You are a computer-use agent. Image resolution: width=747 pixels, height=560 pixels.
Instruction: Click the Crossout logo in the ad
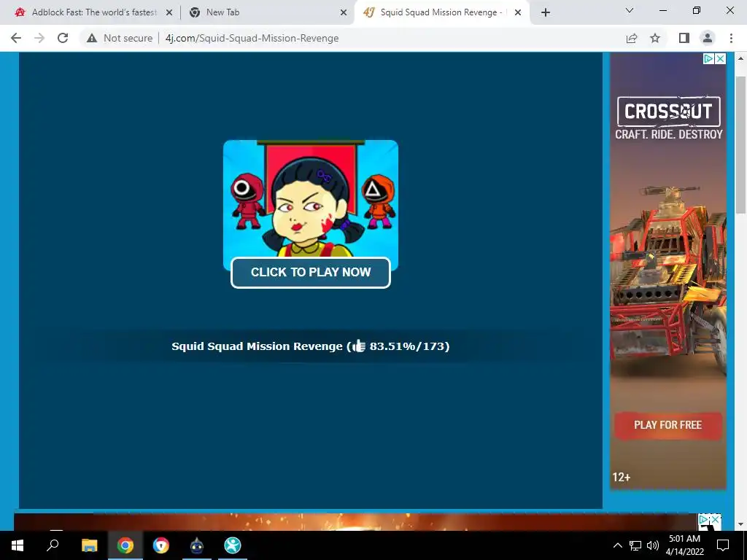tap(669, 112)
